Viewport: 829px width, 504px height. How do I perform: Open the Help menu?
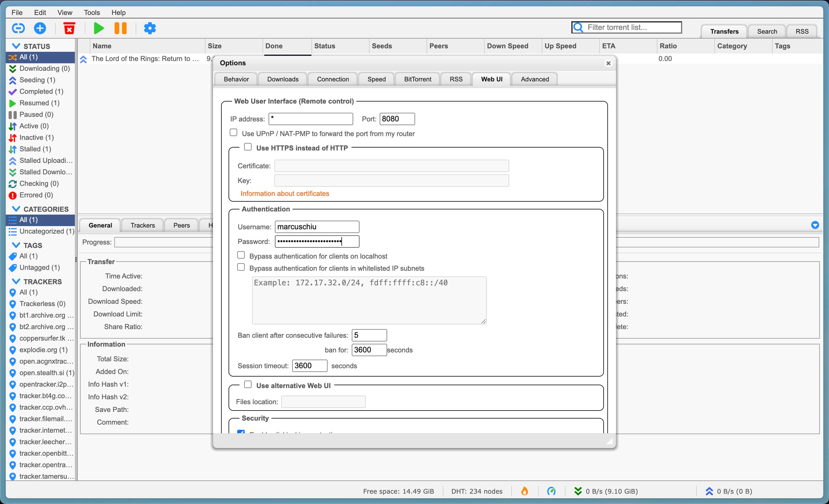(118, 12)
